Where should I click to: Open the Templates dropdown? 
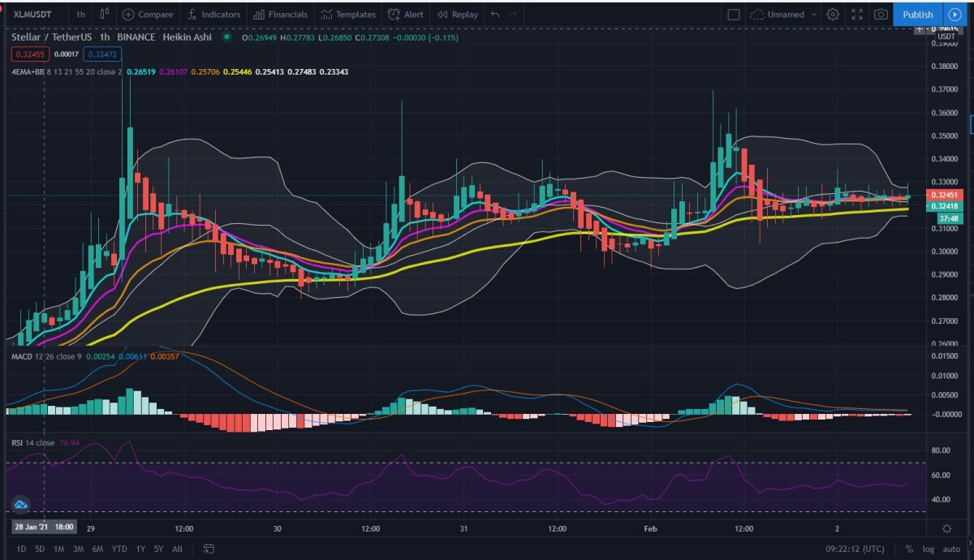(x=348, y=15)
